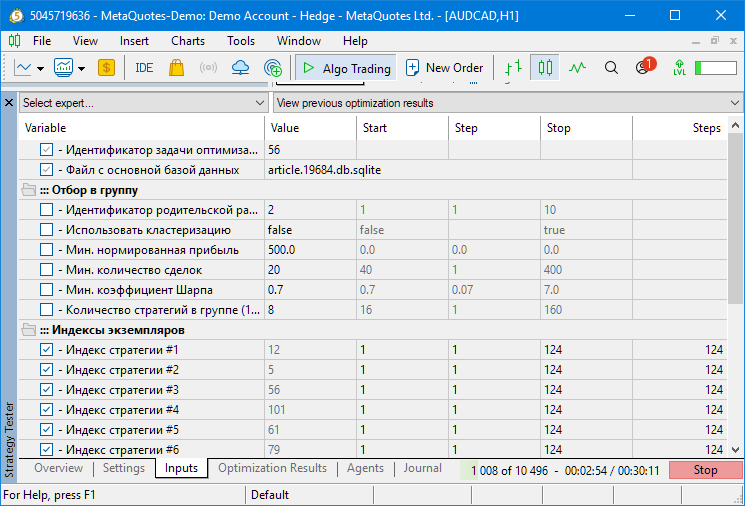Viewport: 745px width, 506px height.
Task: Open the Help menu
Action: (355, 41)
